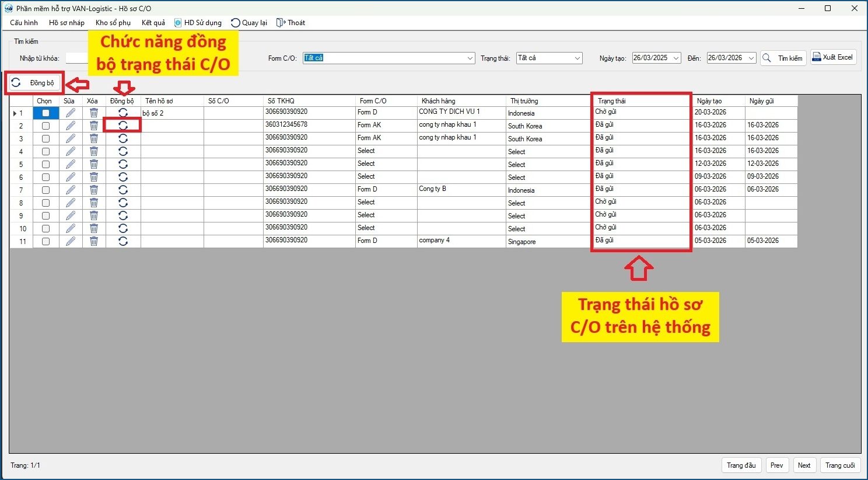Tick the checkbox in row 1

point(46,113)
